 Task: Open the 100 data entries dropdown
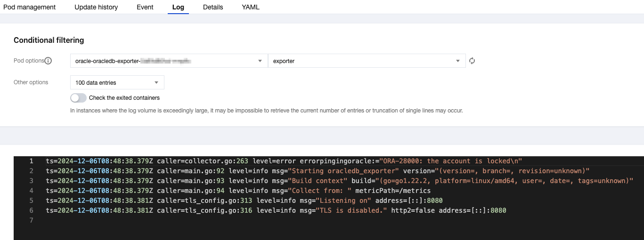point(117,82)
